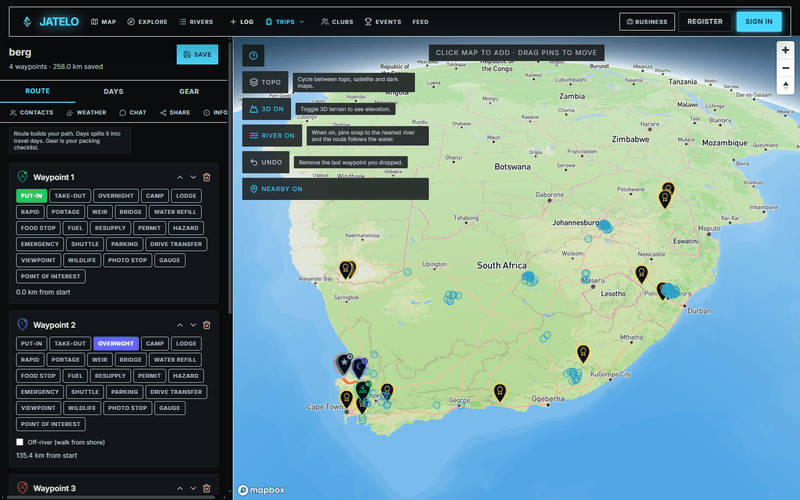Move Waypoint 1 up with chevron
This screenshot has width=800, height=500.
(180, 178)
